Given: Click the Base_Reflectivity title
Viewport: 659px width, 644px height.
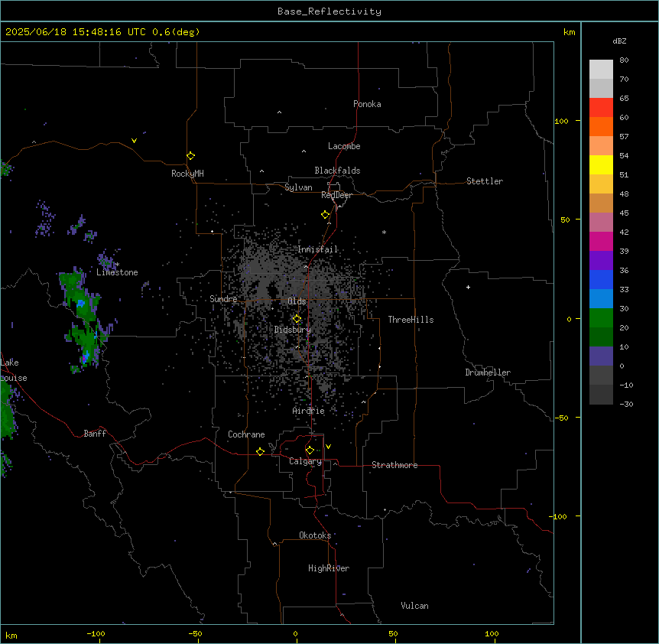Looking at the screenshot, I should [329, 11].
